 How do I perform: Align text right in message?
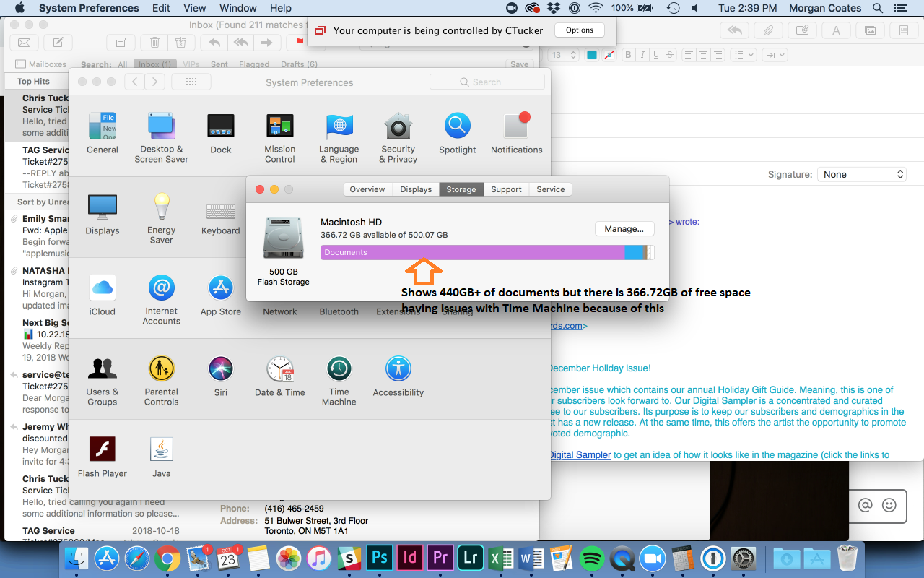point(718,55)
